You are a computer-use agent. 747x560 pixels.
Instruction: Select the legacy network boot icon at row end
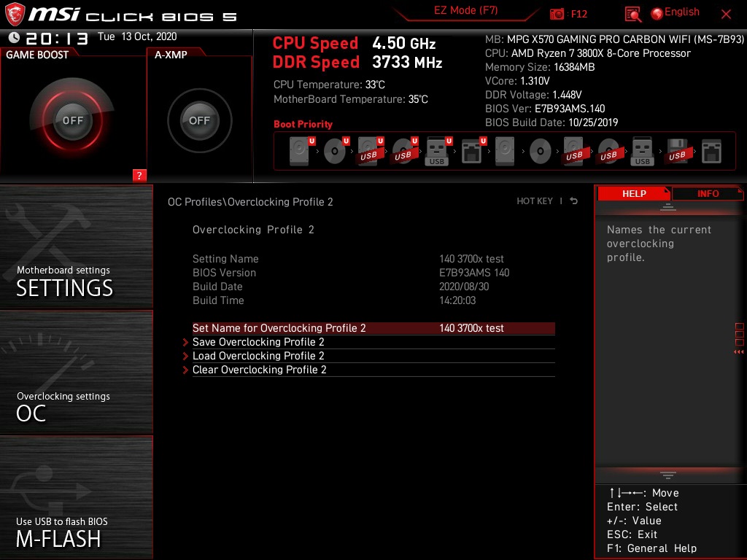[x=711, y=151]
